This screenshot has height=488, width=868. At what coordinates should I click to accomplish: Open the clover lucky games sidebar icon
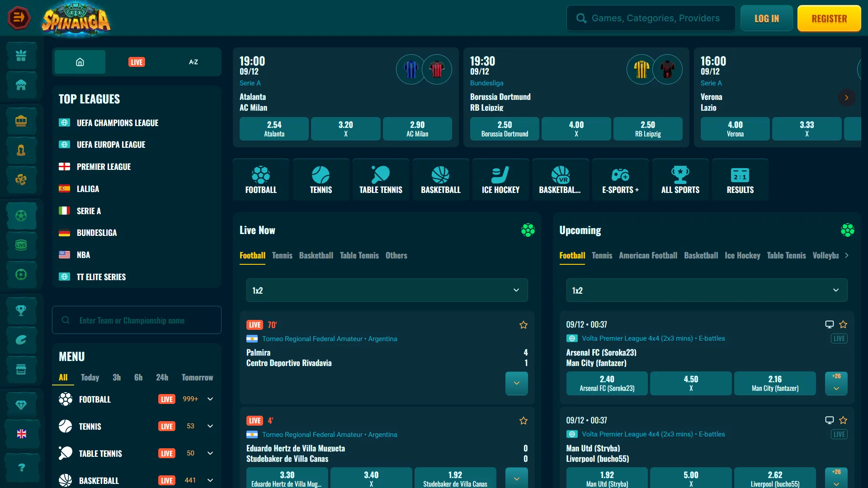click(21, 179)
